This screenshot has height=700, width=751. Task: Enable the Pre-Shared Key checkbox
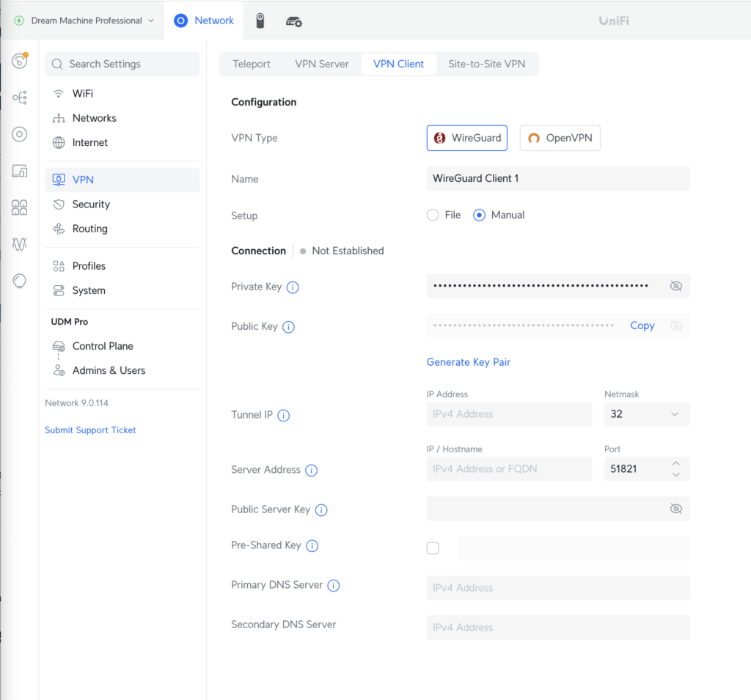tap(432, 548)
